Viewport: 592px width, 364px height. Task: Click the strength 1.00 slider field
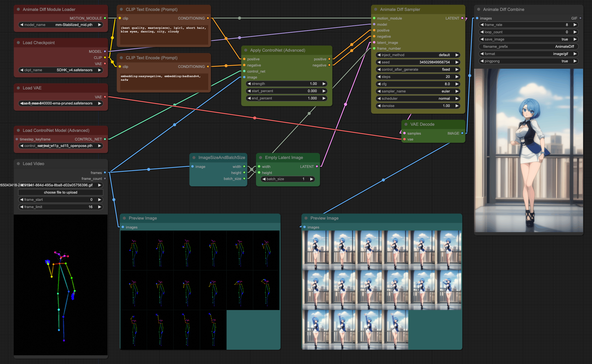click(286, 84)
